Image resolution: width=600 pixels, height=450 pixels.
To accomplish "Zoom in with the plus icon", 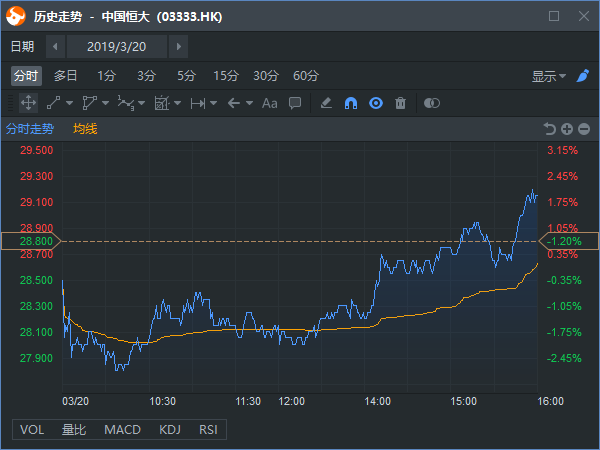I will (566, 129).
